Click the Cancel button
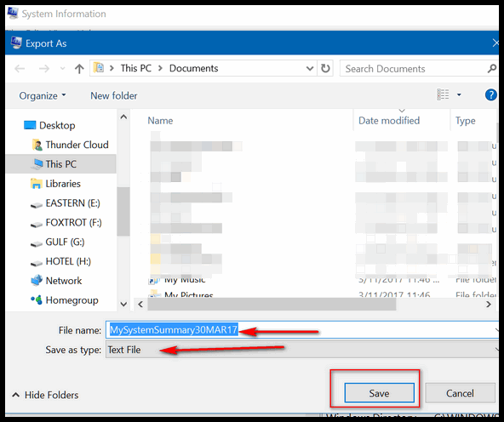 (460, 393)
